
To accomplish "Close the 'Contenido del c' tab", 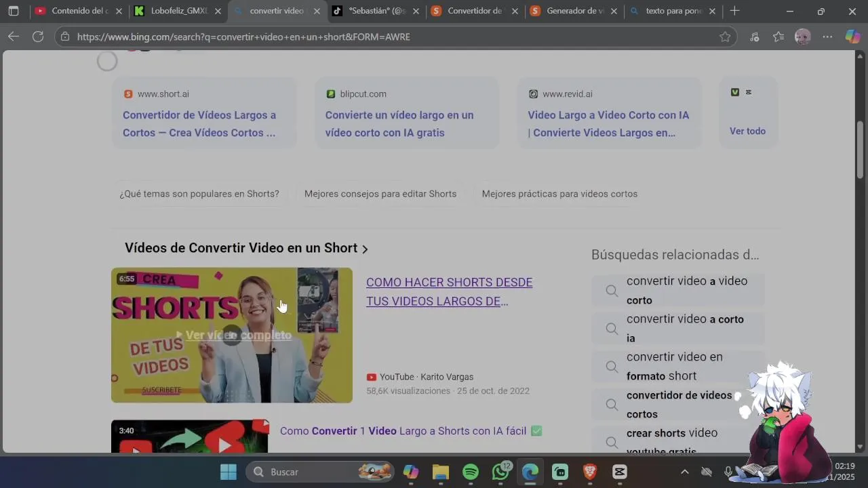I will [x=119, y=11].
